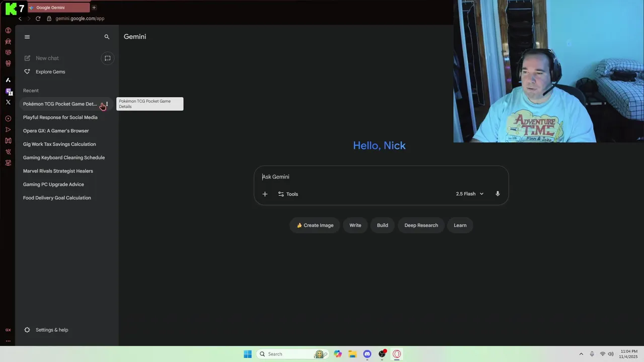Open sidebar setup three-dots in Opera GX
The image size is (644, 362).
coord(8,341)
